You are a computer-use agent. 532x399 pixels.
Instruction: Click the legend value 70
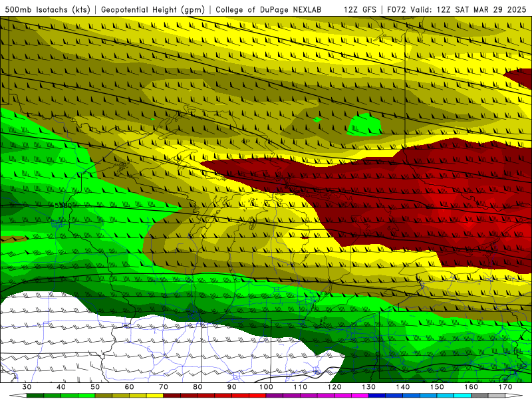[164, 387]
